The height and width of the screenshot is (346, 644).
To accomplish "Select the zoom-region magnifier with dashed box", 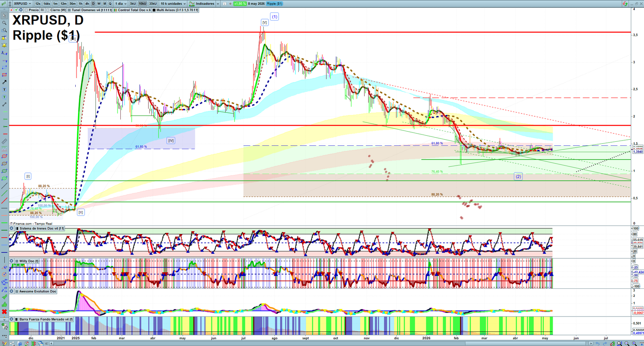I will coord(4,31).
